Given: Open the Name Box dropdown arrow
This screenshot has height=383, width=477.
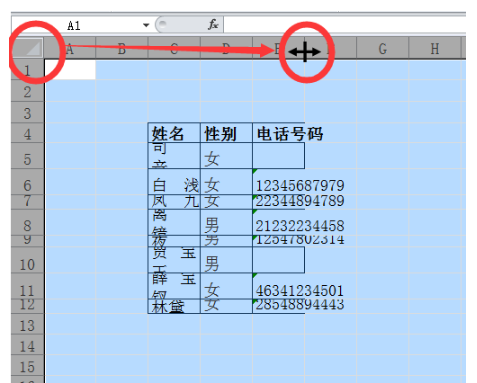Looking at the screenshot, I should tap(146, 25).
